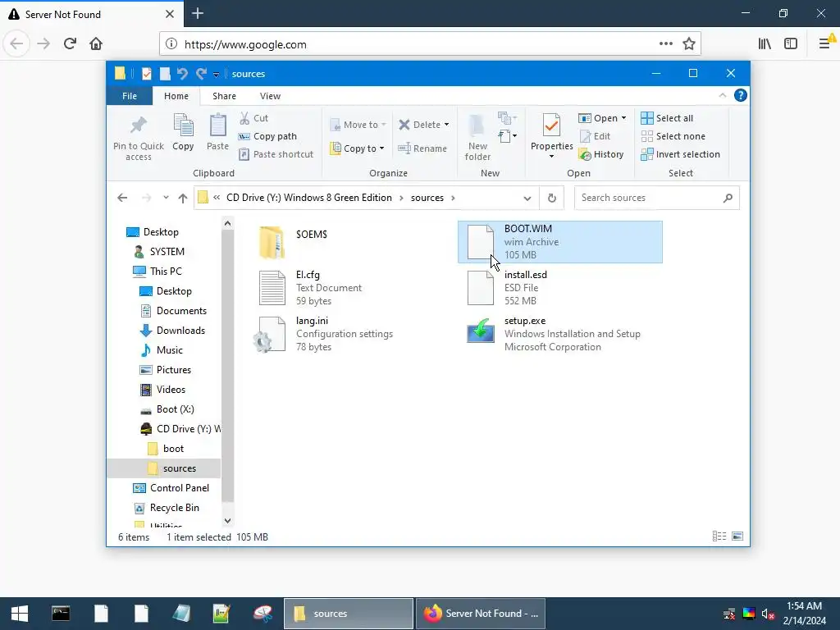
Task: Open recent locations dropdown arrow
Action: point(166,198)
